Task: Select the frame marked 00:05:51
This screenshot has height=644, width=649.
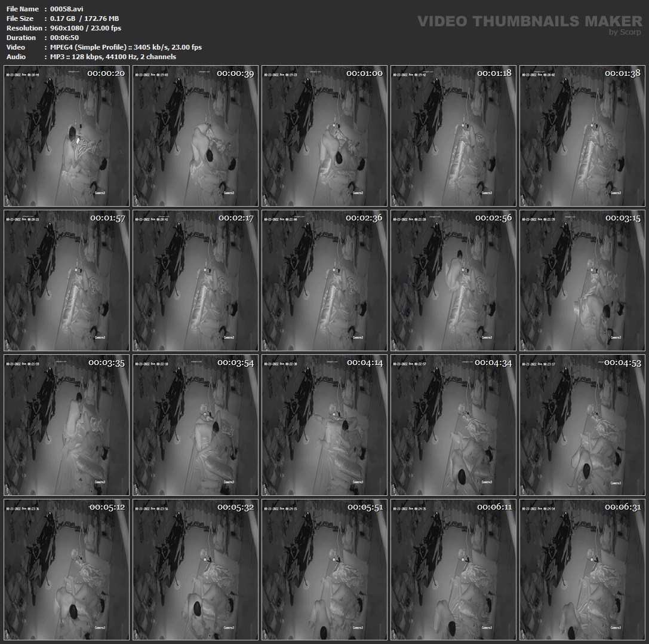Action: (x=324, y=569)
